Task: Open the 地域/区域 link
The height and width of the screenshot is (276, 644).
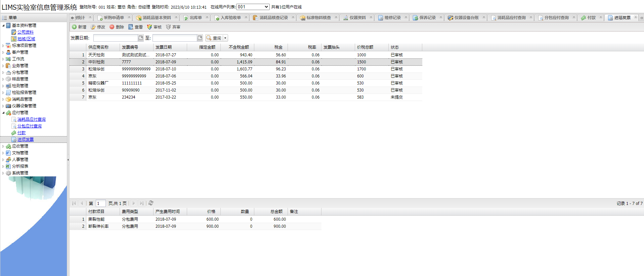Action: (26, 39)
